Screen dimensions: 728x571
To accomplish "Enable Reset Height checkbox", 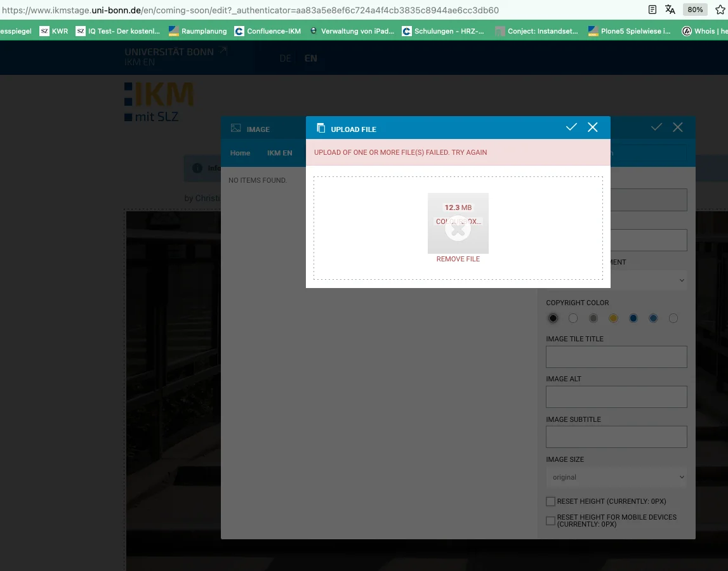I will pyautogui.click(x=550, y=501).
